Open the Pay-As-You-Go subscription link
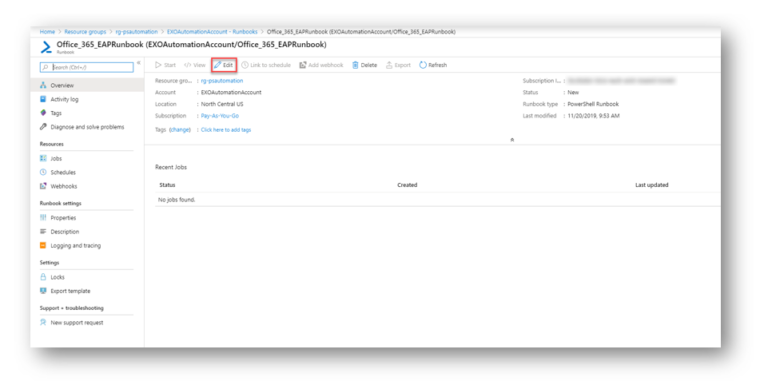This screenshot has height=389, width=768. pos(220,116)
